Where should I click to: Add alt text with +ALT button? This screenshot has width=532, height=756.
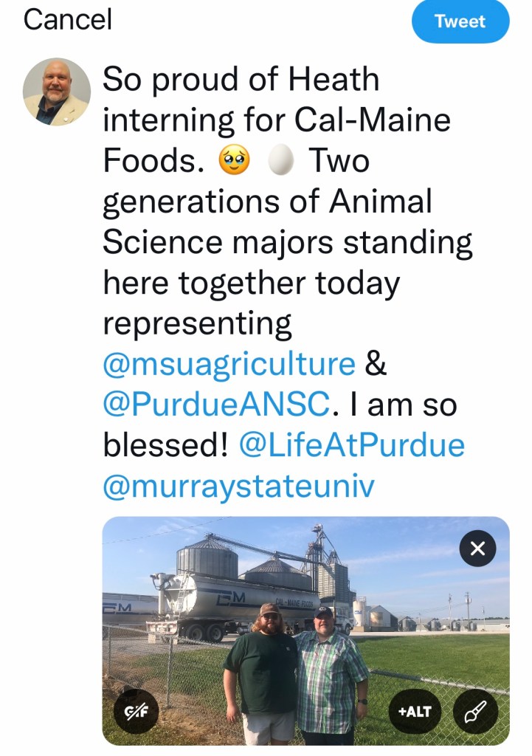[414, 712]
